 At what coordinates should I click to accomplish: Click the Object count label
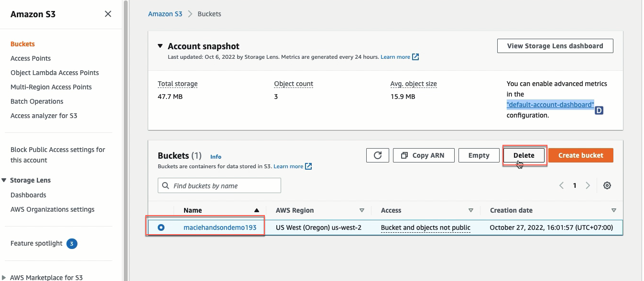pyautogui.click(x=294, y=84)
